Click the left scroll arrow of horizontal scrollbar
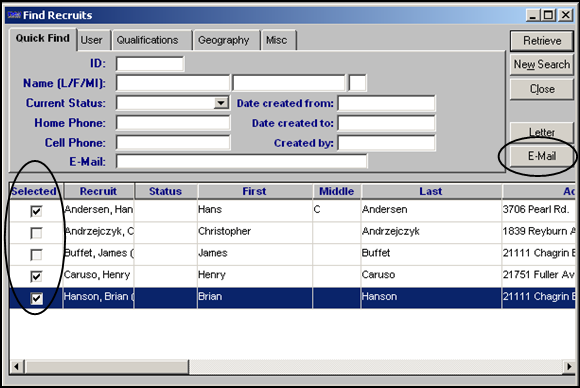580x388 pixels. (x=16, y=367)
